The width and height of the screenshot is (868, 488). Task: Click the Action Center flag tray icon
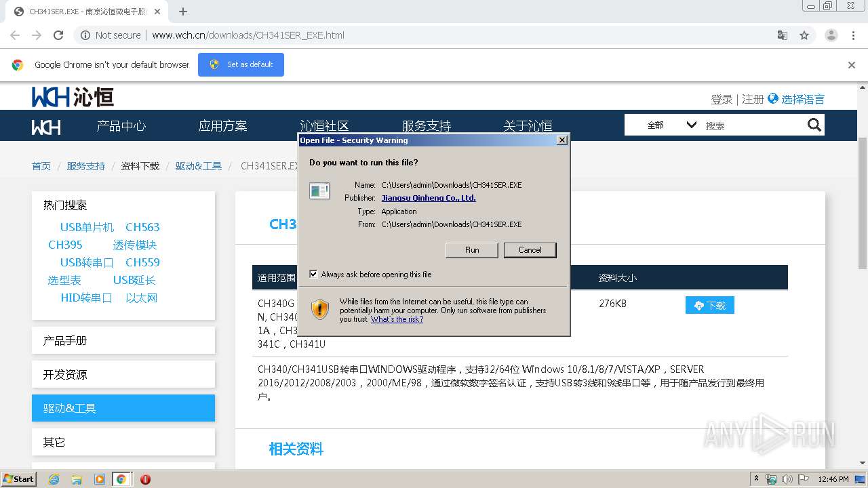(x=804, y=479)
